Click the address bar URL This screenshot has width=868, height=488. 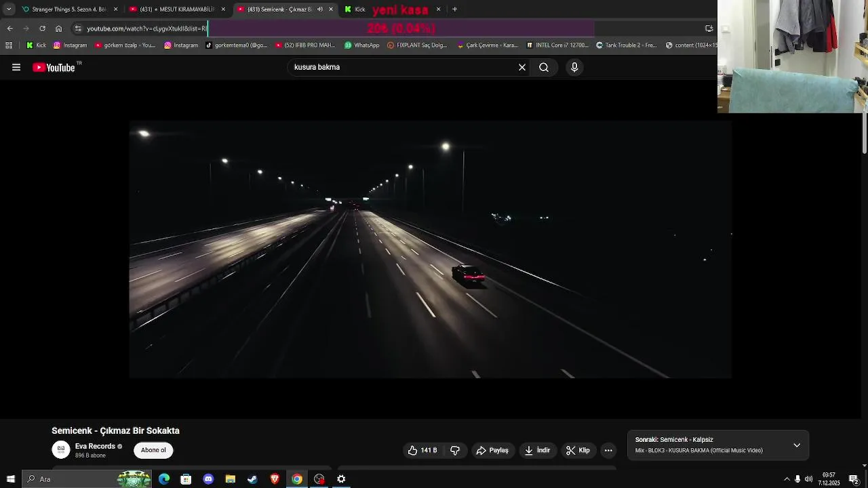coord(146,28)
